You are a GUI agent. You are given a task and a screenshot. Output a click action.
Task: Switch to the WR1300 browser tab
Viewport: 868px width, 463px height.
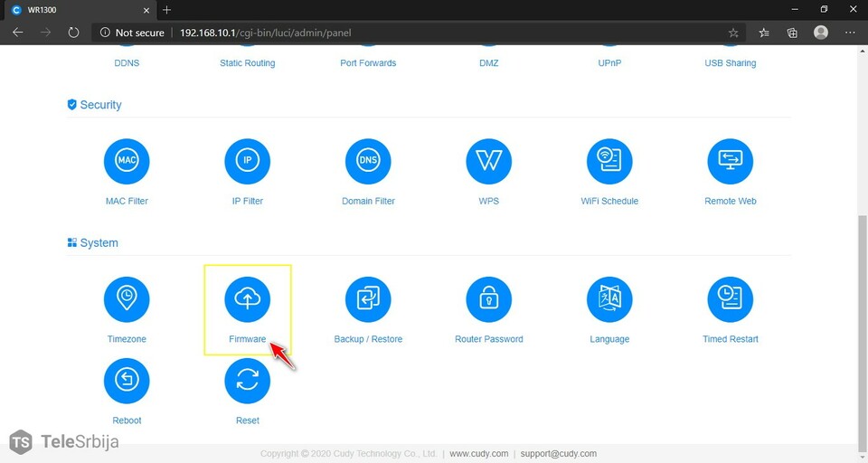click(72, 9)
